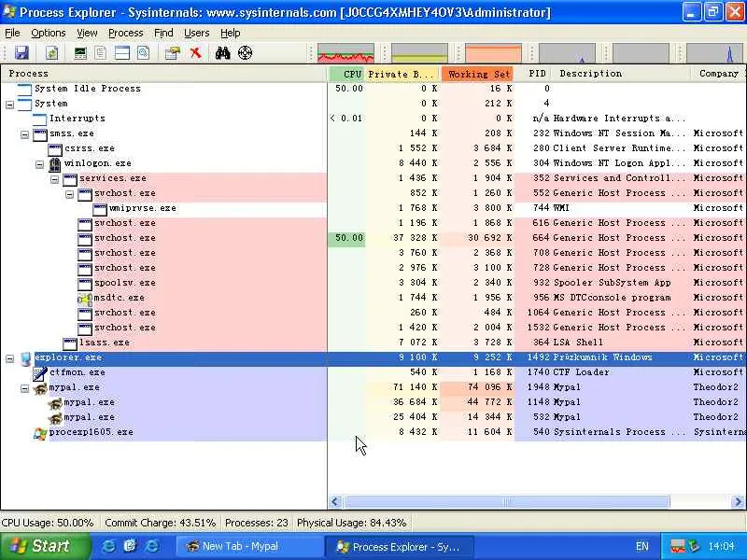Click the scrollbar left arrow
The width and height of the screenshot is (747, 560).
(x=335, y=501)
